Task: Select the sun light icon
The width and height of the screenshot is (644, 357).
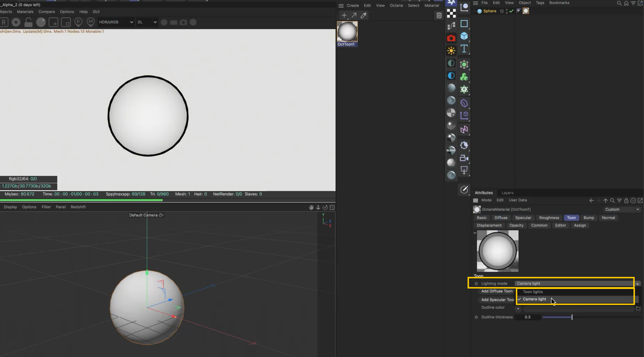Action: (x=451, y=51)
